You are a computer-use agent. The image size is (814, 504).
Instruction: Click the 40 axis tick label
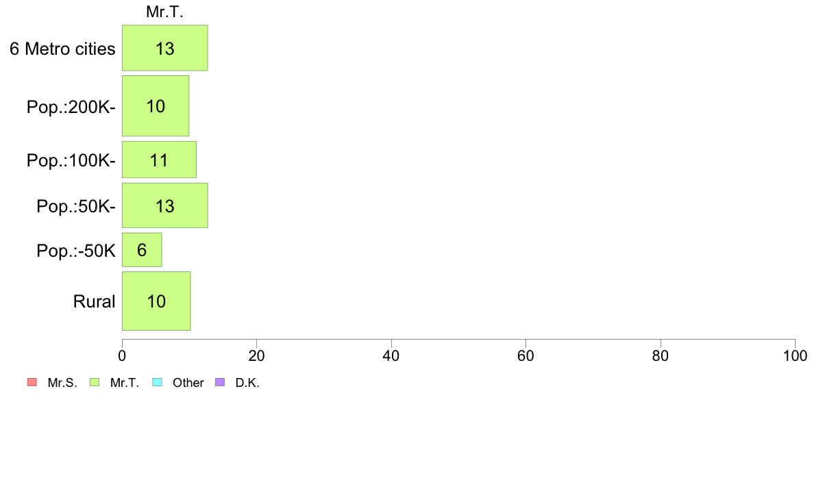click(x=391, y=356)
